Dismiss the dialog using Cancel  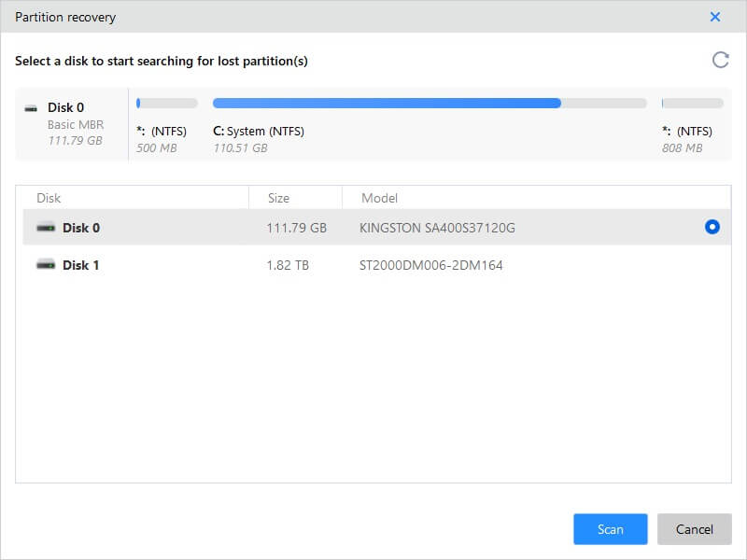click(694, 528)
